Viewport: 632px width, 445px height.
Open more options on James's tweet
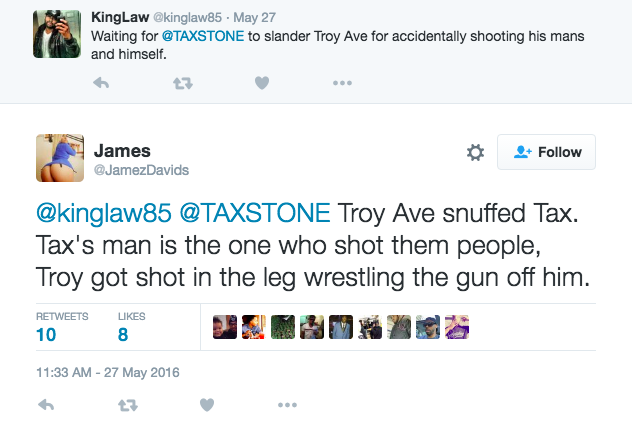287,405
